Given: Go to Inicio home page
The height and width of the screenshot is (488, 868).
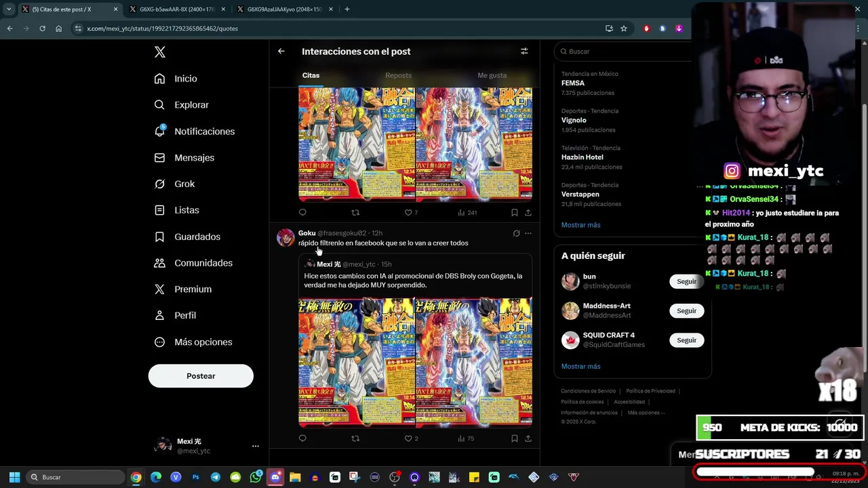Looking at the screenshot, I should pos(176,79).
